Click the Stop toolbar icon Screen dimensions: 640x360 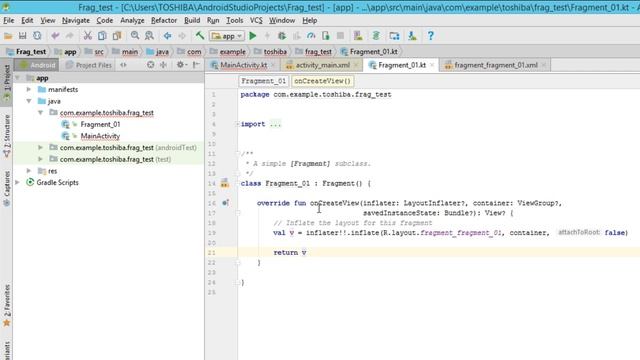tap(340, 36)
